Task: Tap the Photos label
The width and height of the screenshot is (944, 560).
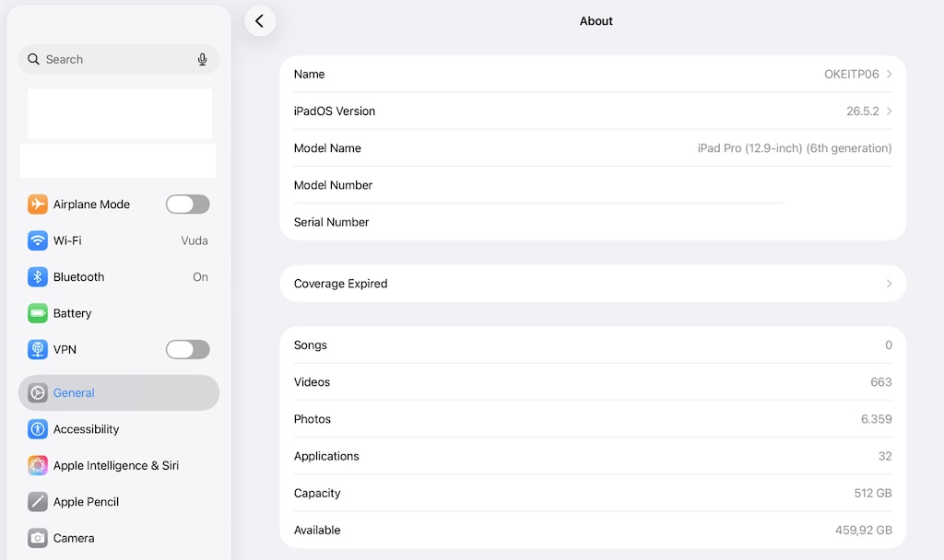Action: (313, 419)
